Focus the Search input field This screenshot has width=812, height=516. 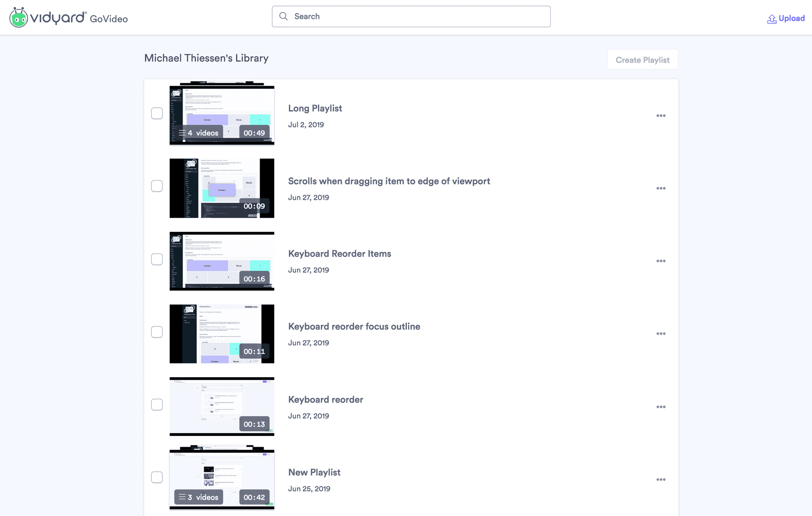(x=411, y=17)
